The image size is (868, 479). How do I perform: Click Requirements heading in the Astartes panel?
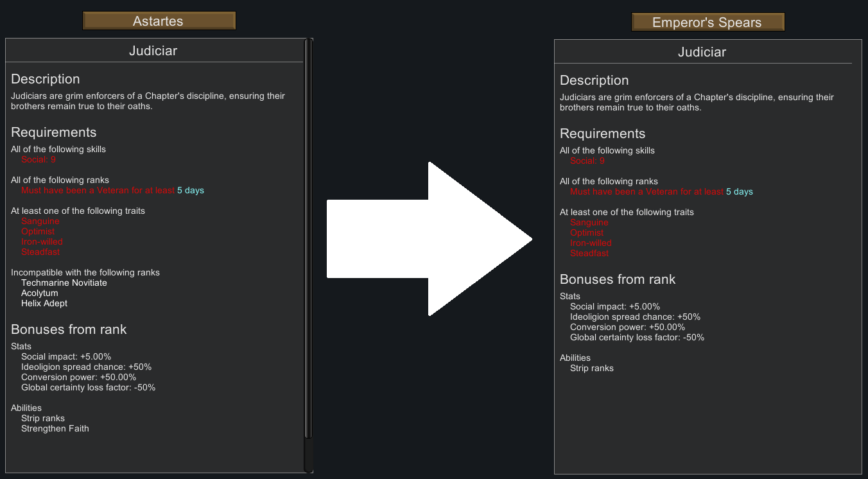53,132
